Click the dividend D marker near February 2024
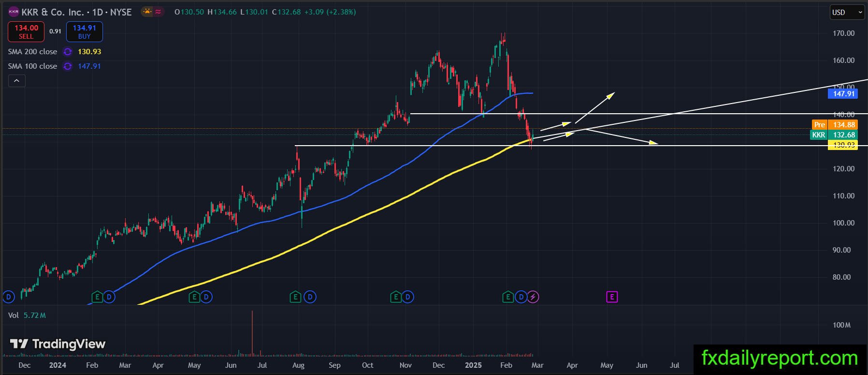The image size is (868, 375). click(x=109, y=297)
